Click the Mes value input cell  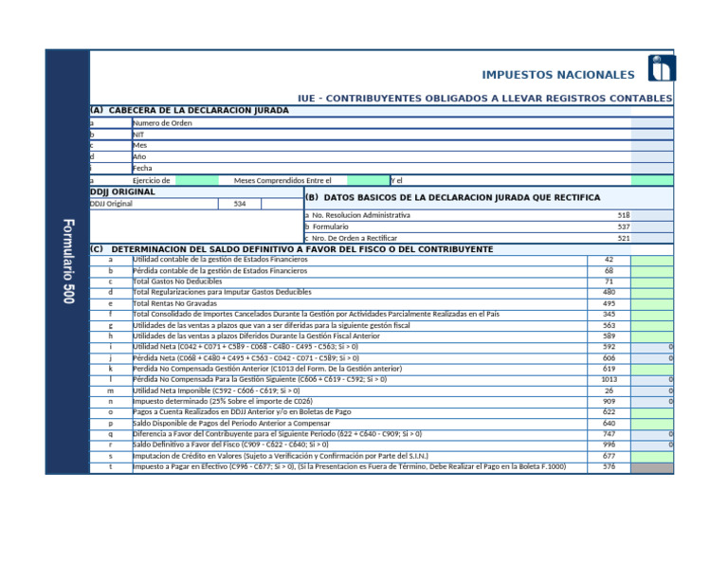[x=652, y=146]
